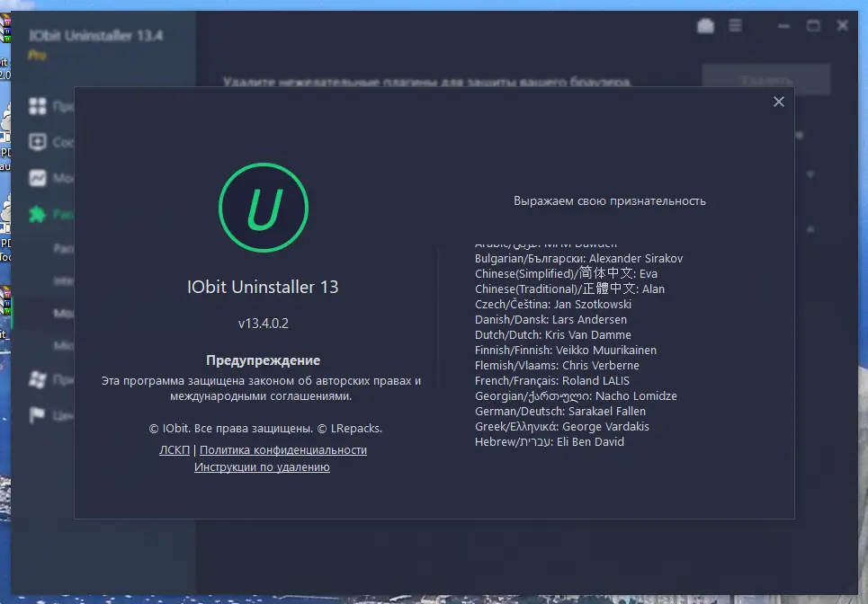Click Georgian Nacho Lomidze credit line
The image size is (868, 604).
coord(576,396)
